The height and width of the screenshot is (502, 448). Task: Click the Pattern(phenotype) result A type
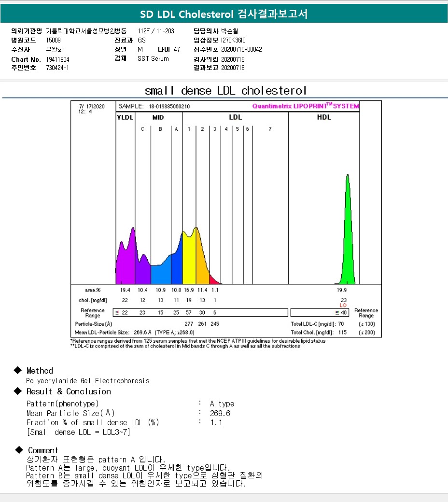click(x=222, y=404)
